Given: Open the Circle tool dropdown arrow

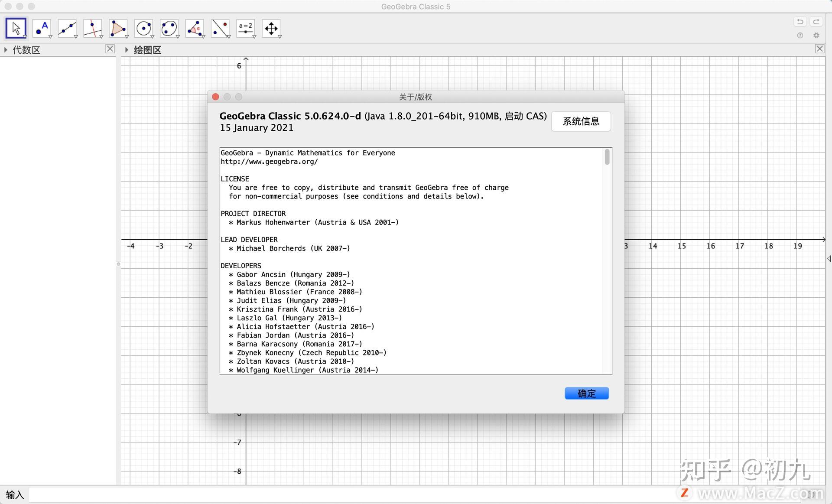Looking at the screenshot, I should click(153, 37).
